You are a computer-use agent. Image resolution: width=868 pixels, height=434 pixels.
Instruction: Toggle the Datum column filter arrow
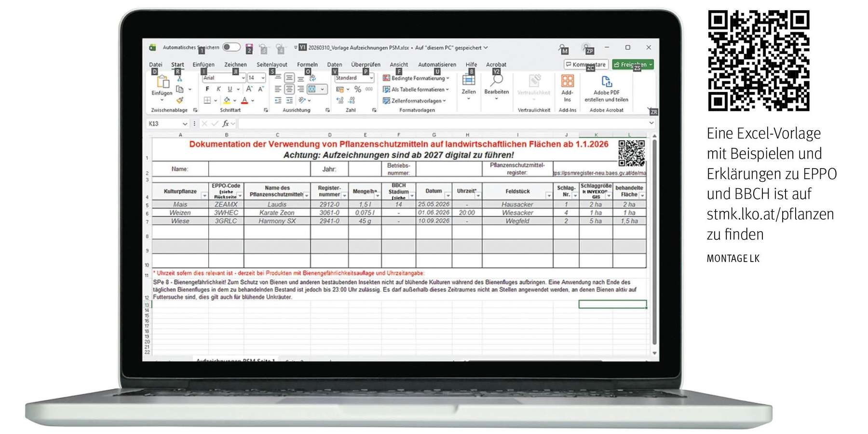click(447, 195)
